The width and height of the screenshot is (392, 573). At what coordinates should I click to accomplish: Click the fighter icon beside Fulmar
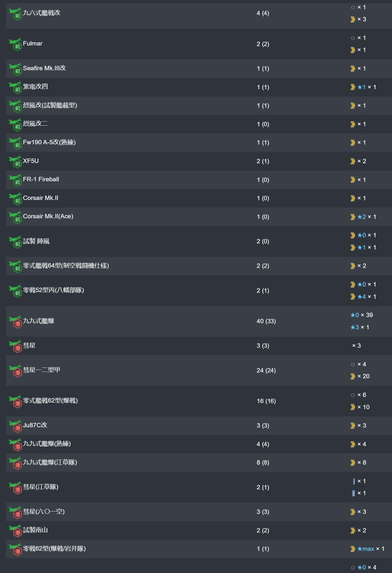15,44
